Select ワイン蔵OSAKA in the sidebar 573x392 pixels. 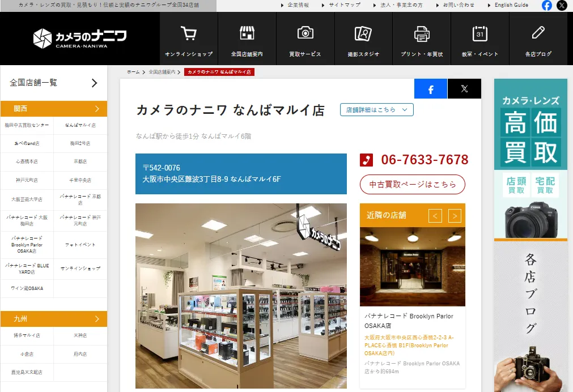pos(27,288)
